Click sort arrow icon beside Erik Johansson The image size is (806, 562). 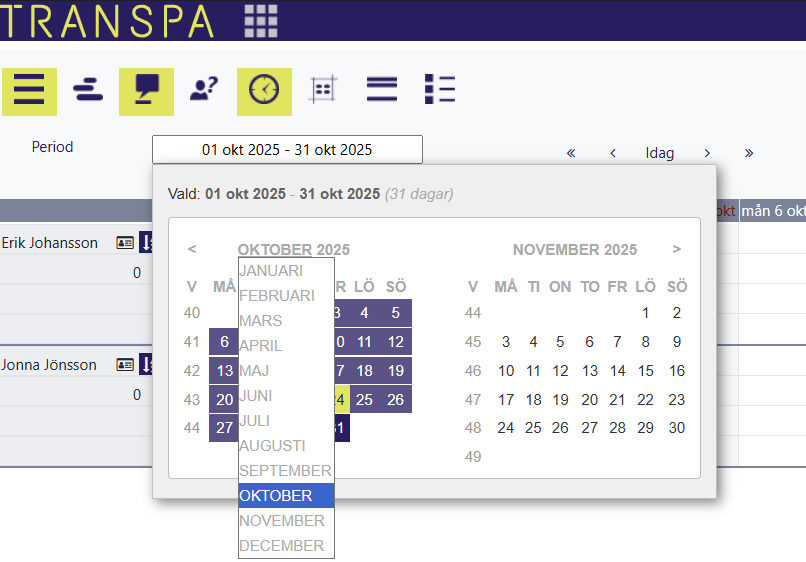[x=146, y=242]
